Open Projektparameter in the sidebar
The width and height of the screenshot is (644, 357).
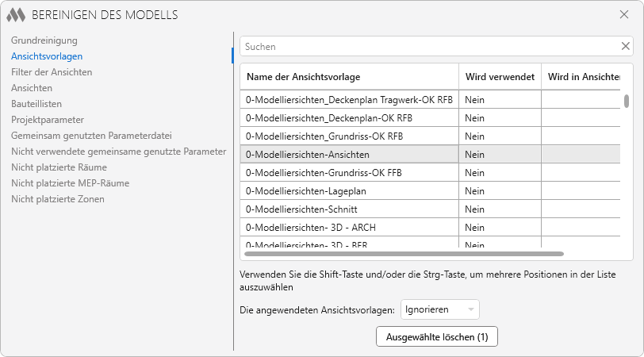coord(48,120)
